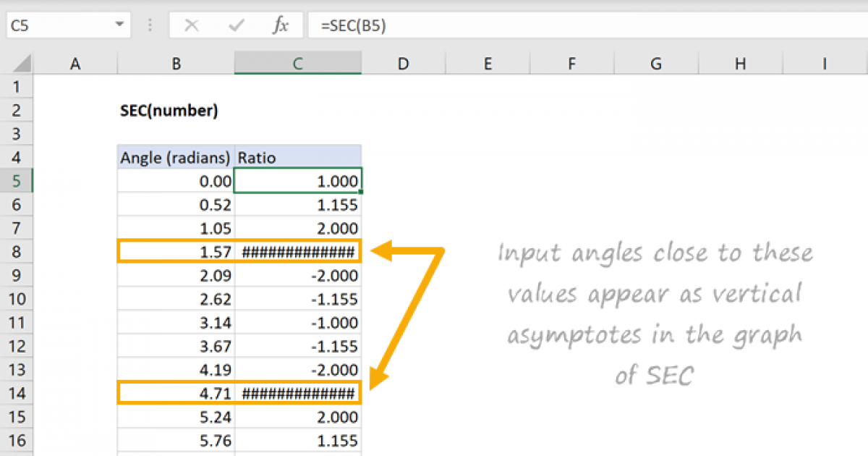Expand the formula bar area

[857, 25]
